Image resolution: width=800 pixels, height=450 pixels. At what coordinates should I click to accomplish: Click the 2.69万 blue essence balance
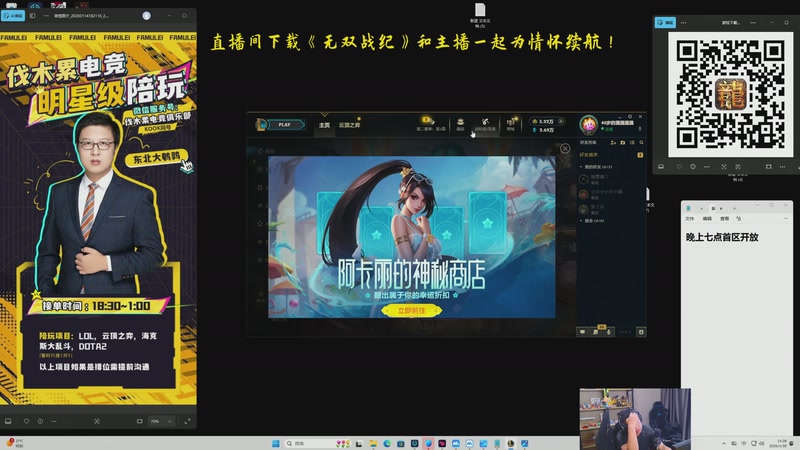tap(544, 130)
